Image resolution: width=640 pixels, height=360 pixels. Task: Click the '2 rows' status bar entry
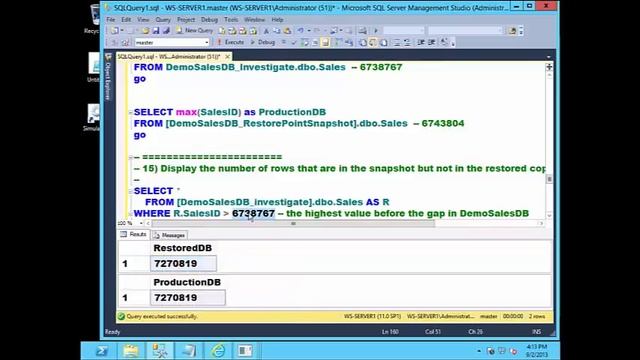[537, 316]
